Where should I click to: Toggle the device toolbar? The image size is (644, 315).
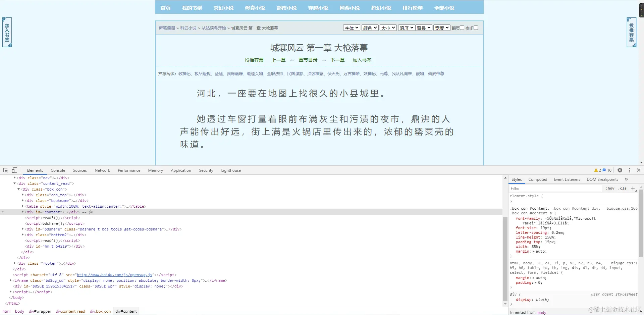14,170
